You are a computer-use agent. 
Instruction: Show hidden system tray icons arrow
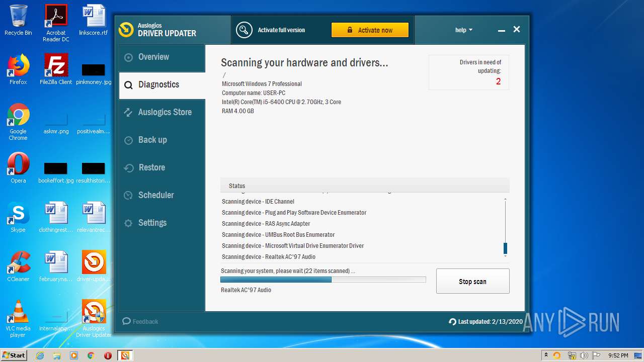546,355
